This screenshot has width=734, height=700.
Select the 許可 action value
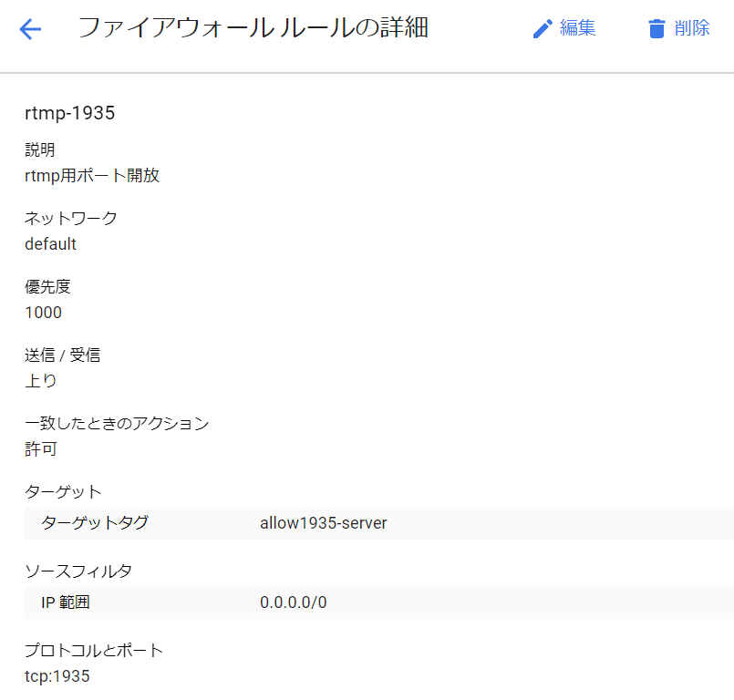click(39, 448)
